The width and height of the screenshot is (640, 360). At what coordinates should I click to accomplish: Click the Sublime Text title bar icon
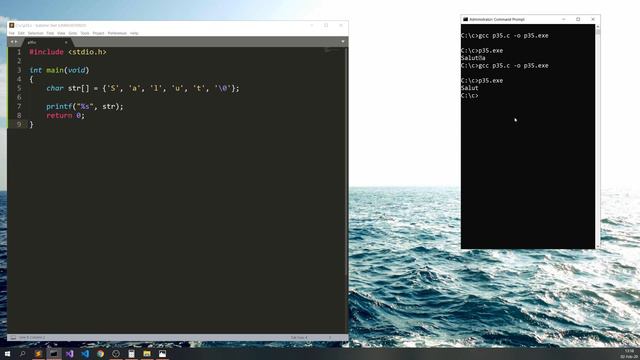tap(12, 25)
